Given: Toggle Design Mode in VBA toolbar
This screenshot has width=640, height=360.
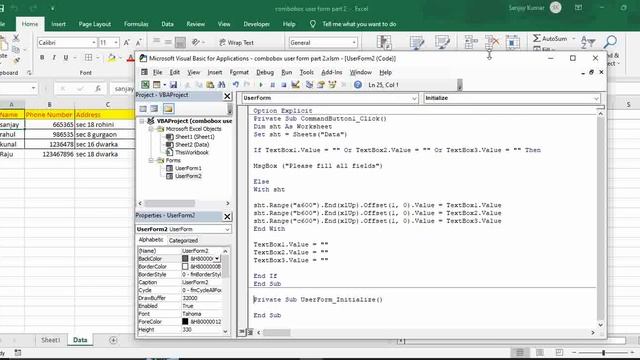Looking at the screenshot, I should (x=295, y=84).
